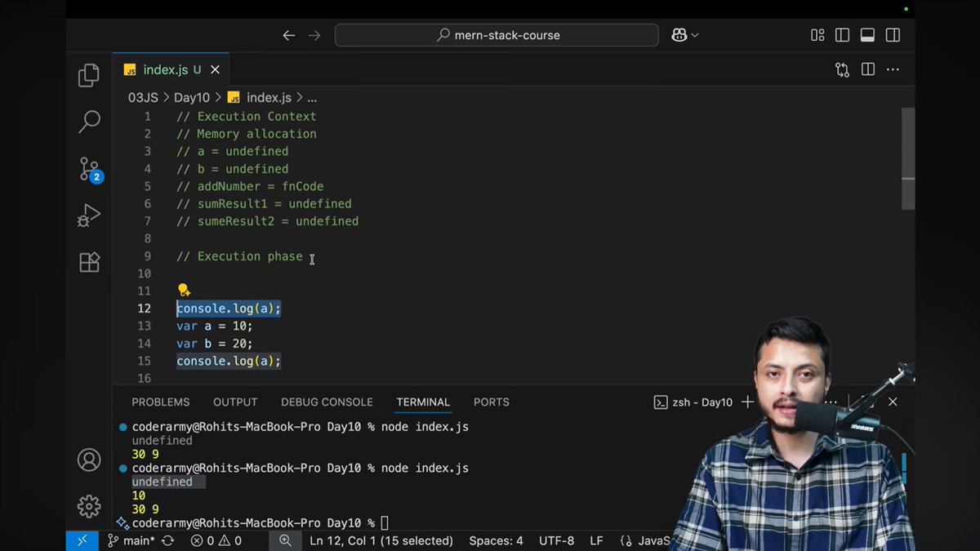Open the Search view in activity bar
Image resolution: width=980 pixels, height=551 pixels.
89,122
